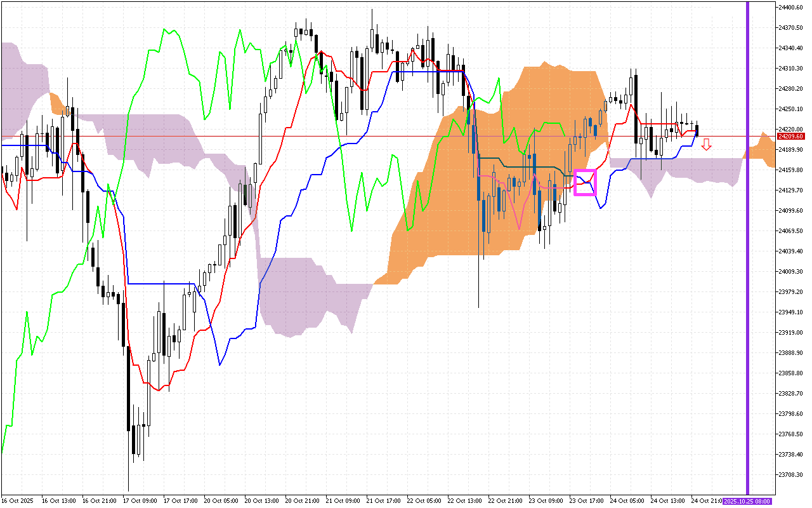Click the 23 Oct 17:00 time axis label
The height and width of the screenshot is (508, 812).
pyautogui.click(x=586, y=501)
